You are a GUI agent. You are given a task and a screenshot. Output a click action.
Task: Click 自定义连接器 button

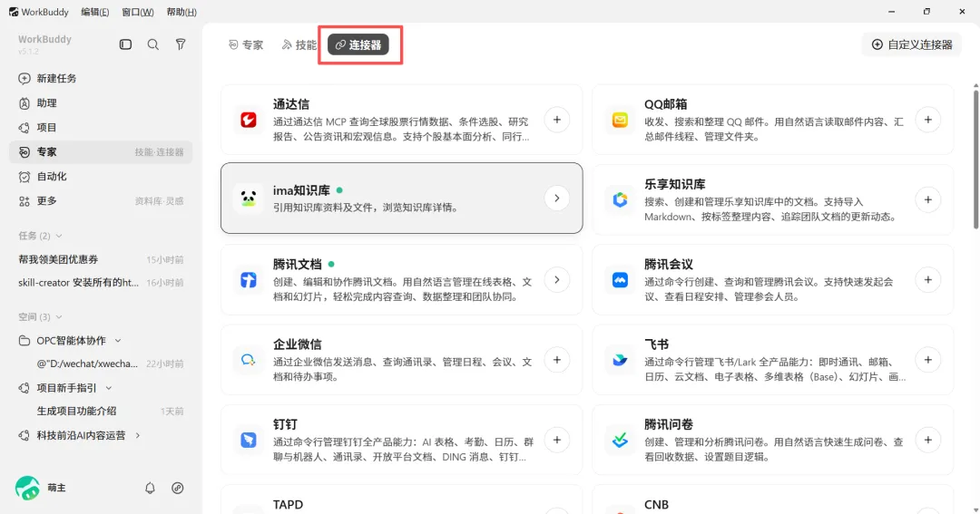click(912, 44)
